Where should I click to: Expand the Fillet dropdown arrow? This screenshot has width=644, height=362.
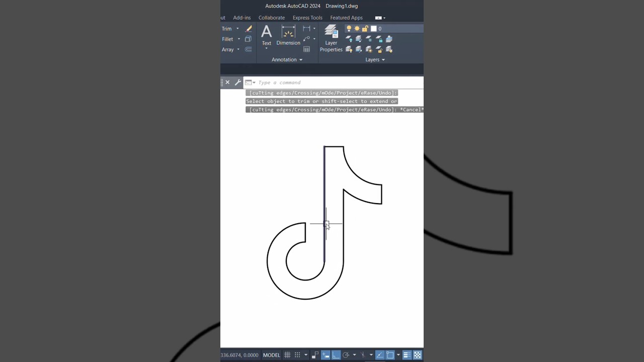click(239, 39)
